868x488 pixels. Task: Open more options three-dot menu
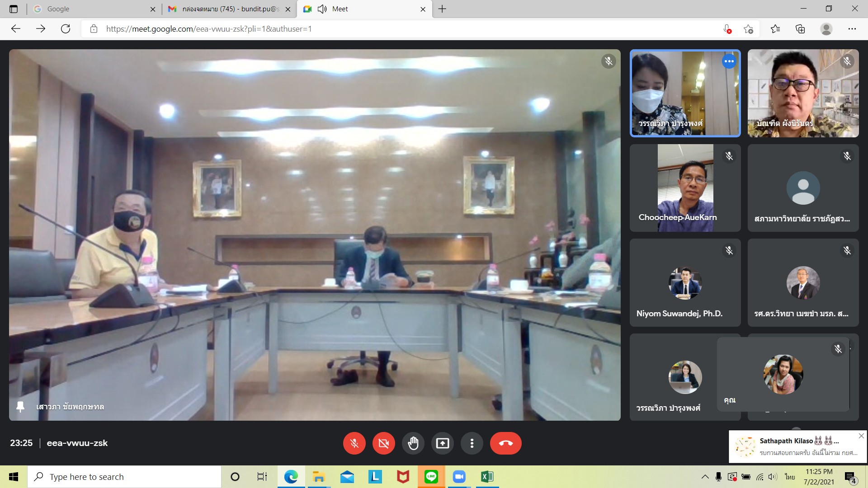(472, 443)
